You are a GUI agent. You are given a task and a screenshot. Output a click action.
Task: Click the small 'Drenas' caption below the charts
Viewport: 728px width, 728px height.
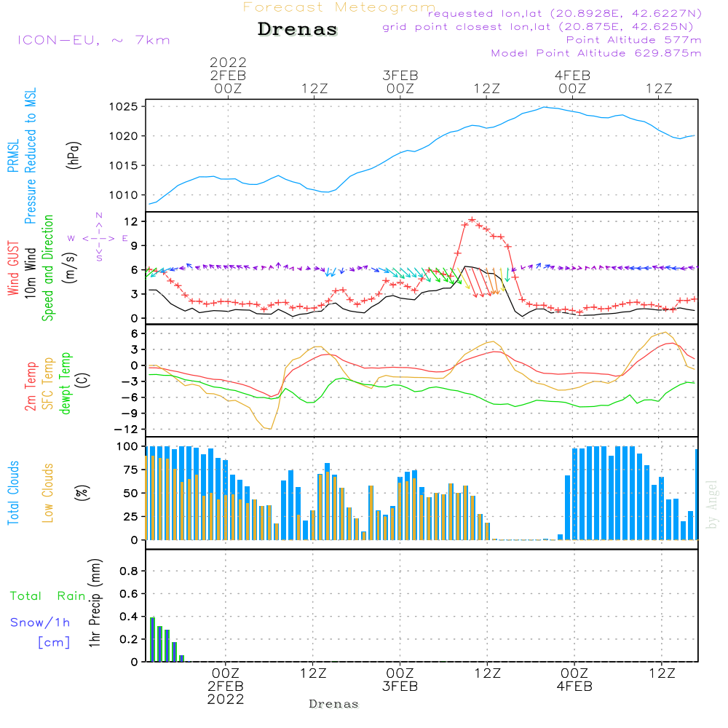[x=334, y=704]
